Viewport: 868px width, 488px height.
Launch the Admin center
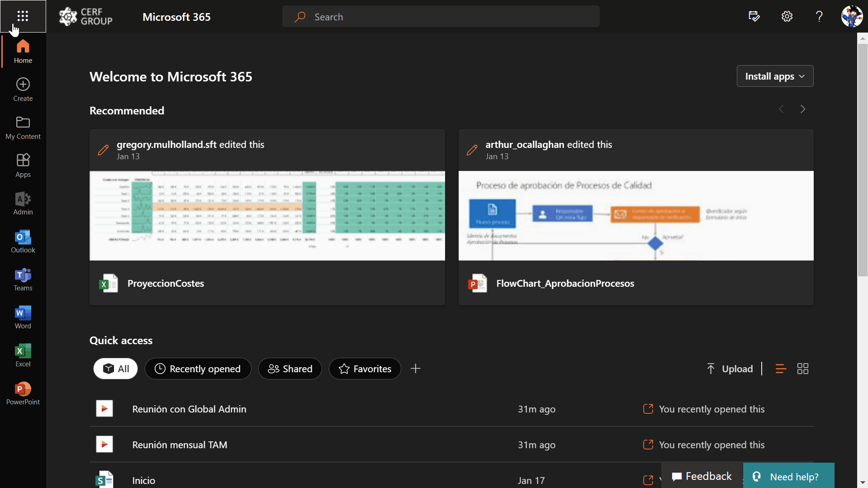pyautogui.click(x=23, y=203)
